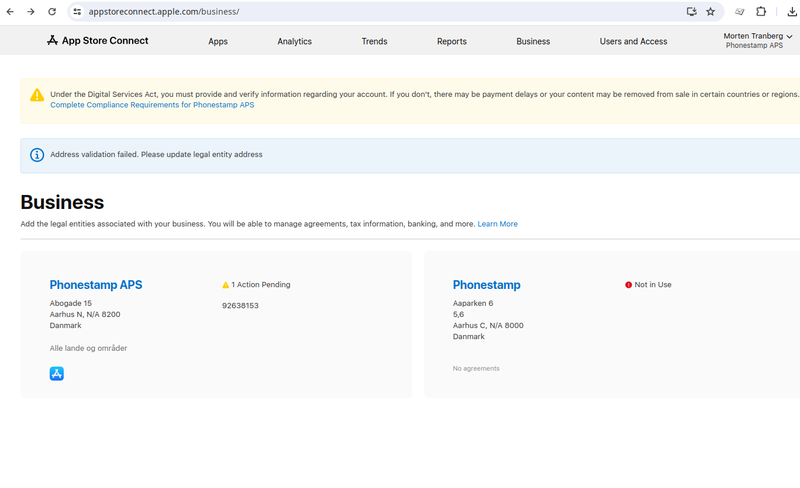Click the 1 Action Pending status text
This screenshot has height=488, width=800.
coord(261,284)
